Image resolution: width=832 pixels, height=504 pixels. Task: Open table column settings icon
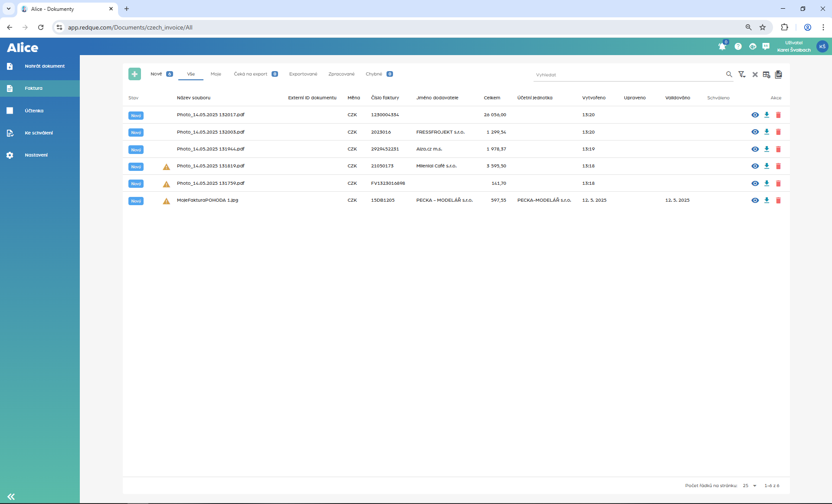coord(766,75)
